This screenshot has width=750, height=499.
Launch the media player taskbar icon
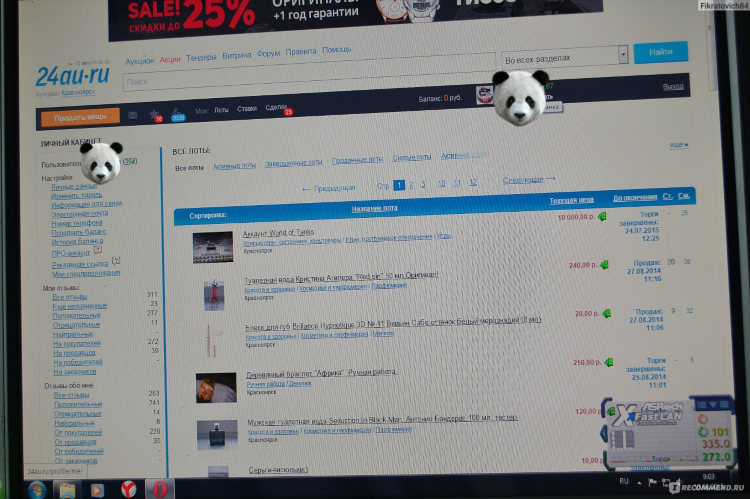(x=97, y=490)
